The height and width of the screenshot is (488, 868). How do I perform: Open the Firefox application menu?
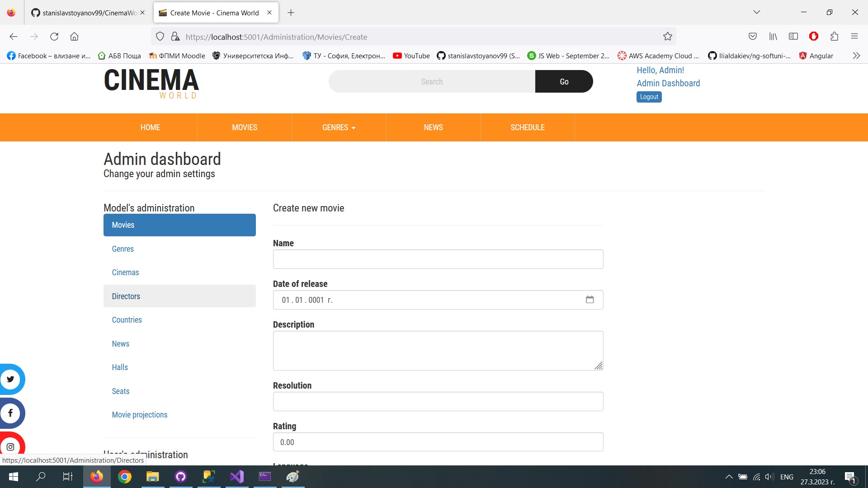pos(854,37)
